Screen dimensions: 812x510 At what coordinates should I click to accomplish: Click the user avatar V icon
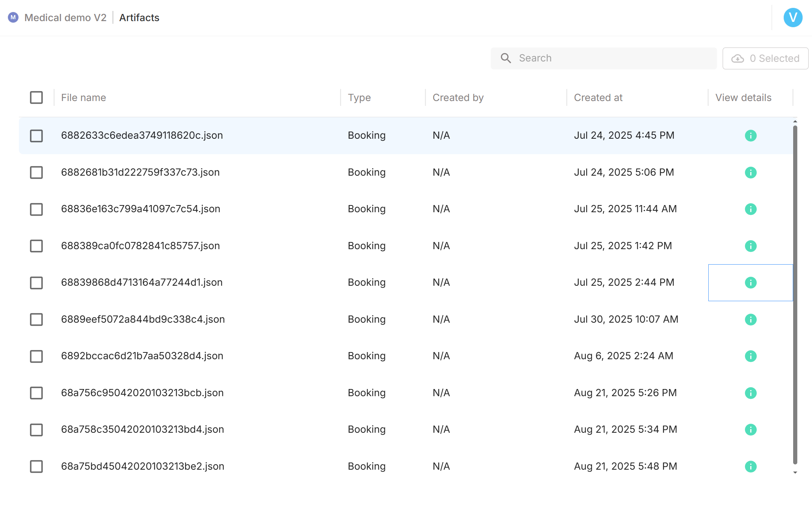[x=792, y=18]
